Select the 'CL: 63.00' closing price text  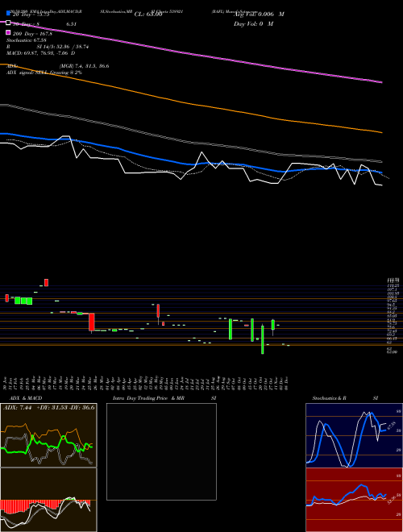pyautogui.click(x=148, y=15)
